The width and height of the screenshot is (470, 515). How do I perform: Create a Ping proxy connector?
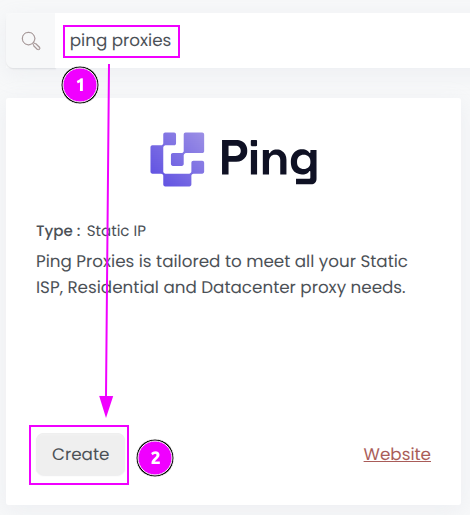coord(80,454)
